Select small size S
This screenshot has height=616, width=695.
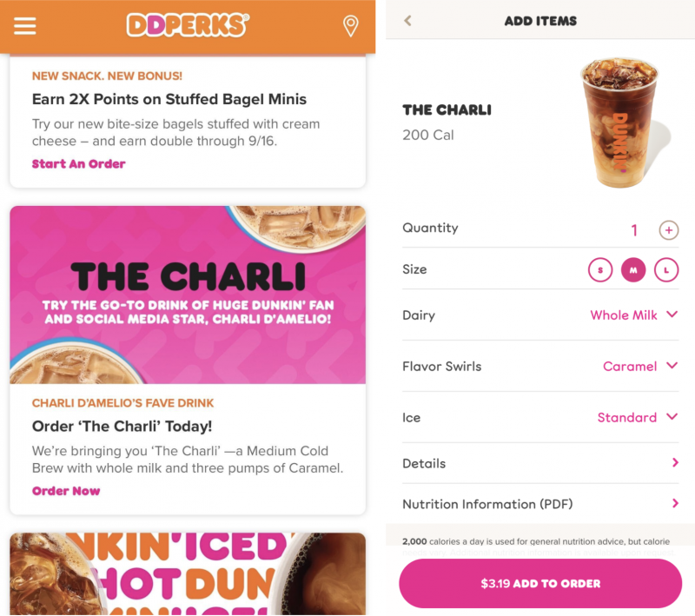click(600, 270)
